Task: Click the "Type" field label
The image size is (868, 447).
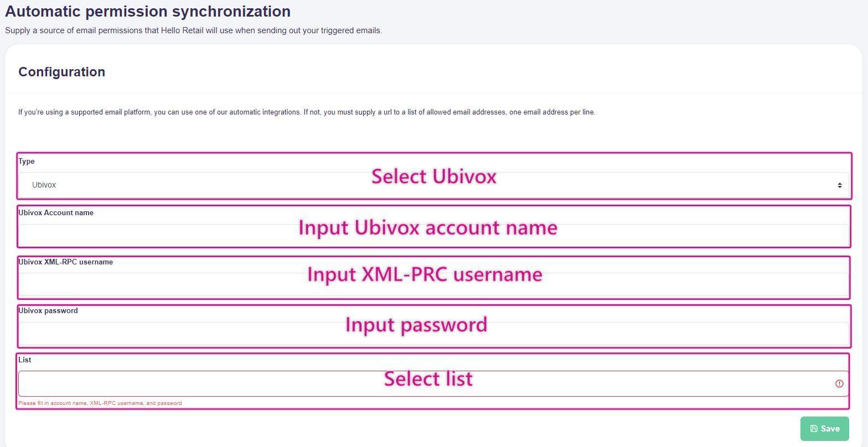Action: (27, 162)
